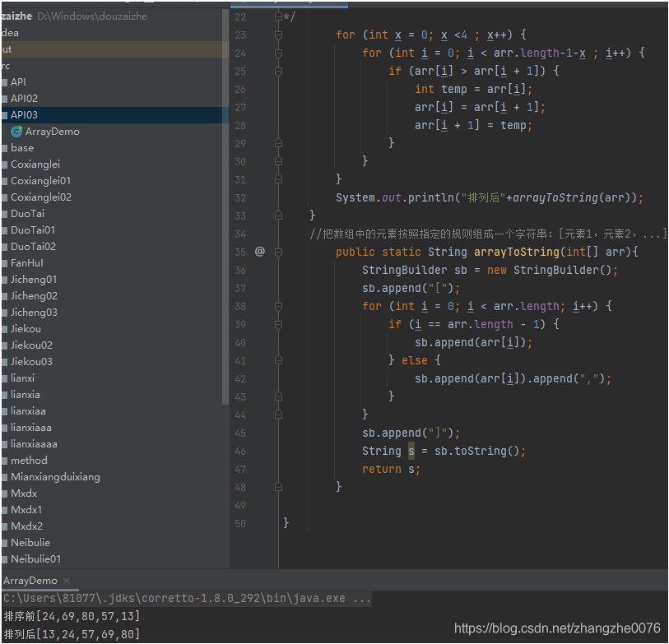The height and width of the screenshot is (644, 669).
Task: Collapse the for-loop fold arrow at line 39
Action: click(276, 324)
